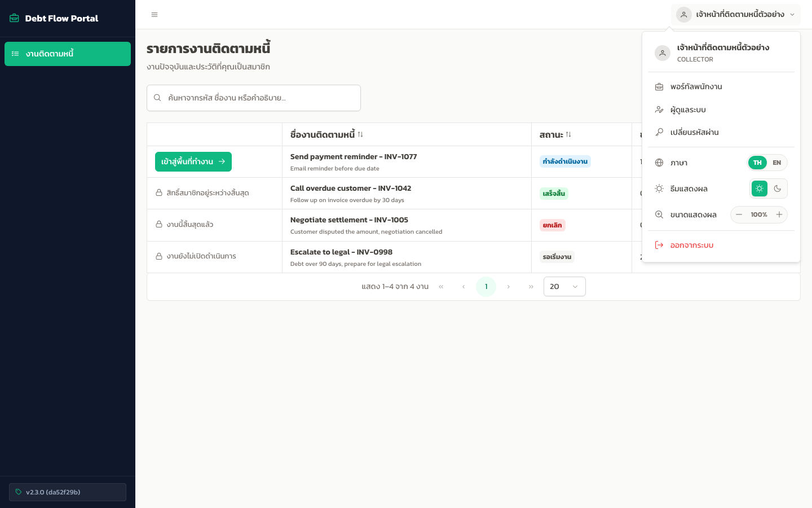812x508 pixels.
Task: Click the รอเริ่มงาน status badge
Action: 557,257
